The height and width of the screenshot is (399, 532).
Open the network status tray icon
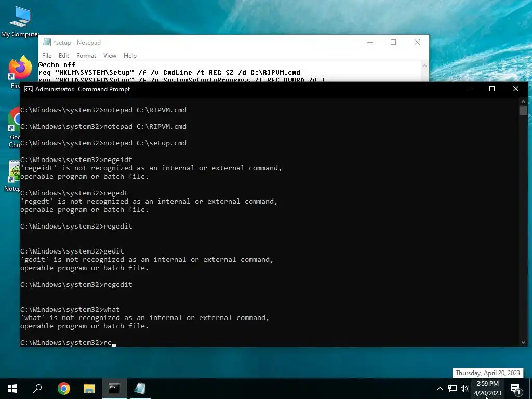[453, 389]
